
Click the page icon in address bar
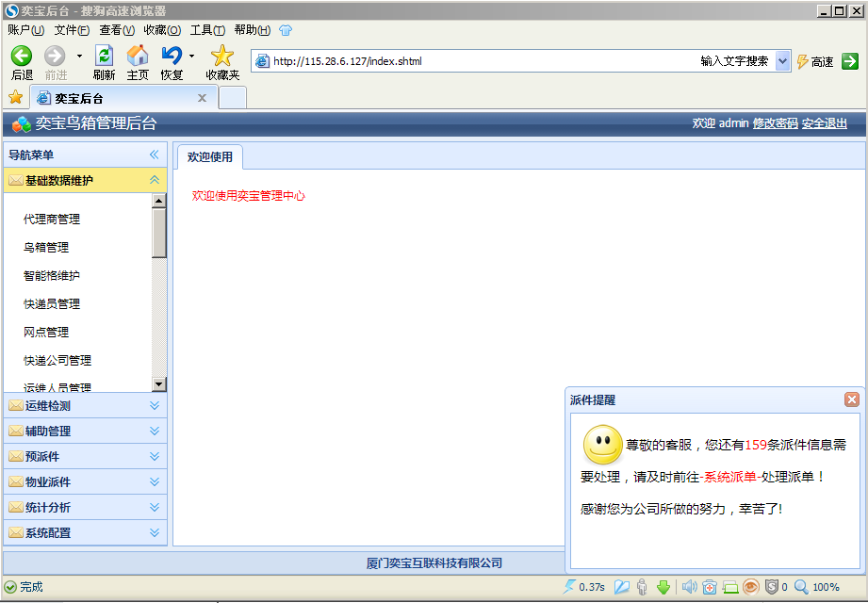pos(262,61)
